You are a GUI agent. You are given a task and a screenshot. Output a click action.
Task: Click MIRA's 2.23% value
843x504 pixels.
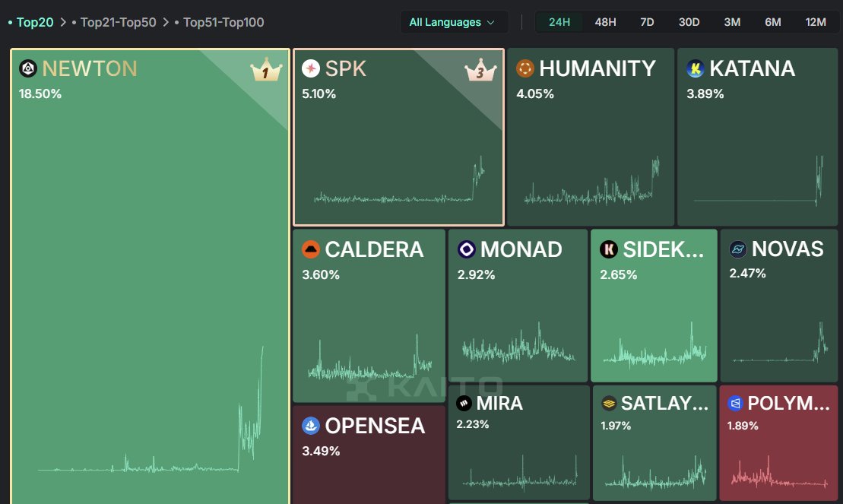point(473,424)
